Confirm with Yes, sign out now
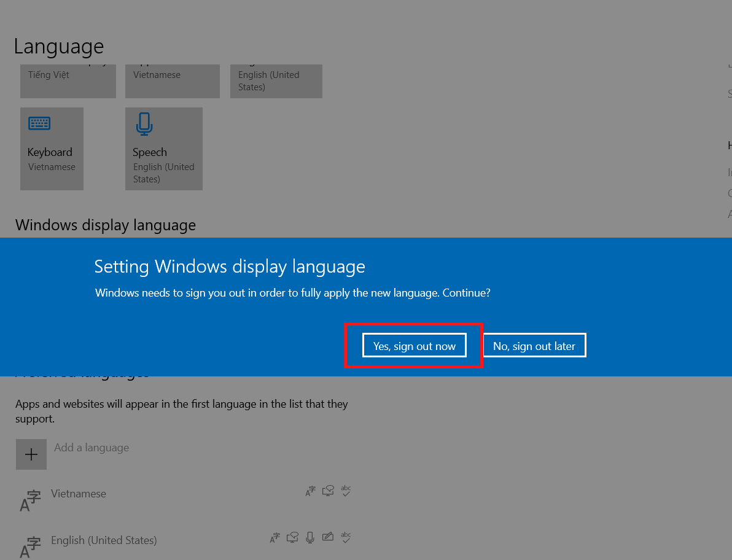 click(414, 345)
